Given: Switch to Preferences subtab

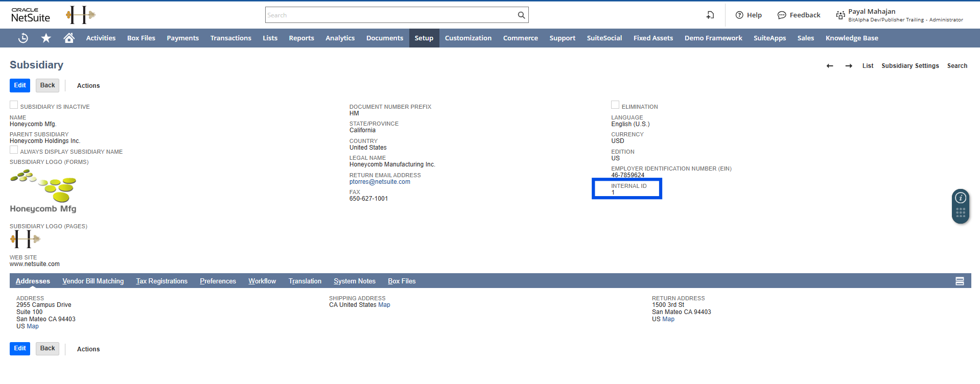Looking at the screenshot, I should (x=218, y=281).
